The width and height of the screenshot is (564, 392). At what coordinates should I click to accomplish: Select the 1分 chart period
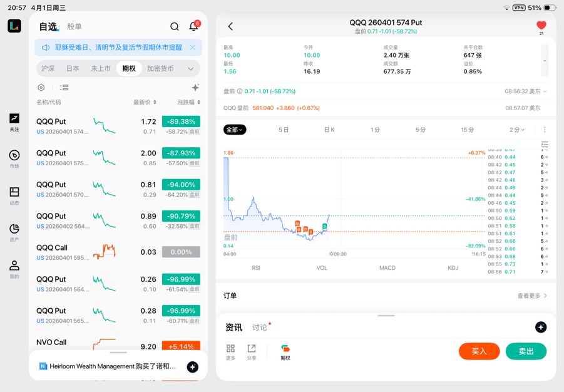375,130
